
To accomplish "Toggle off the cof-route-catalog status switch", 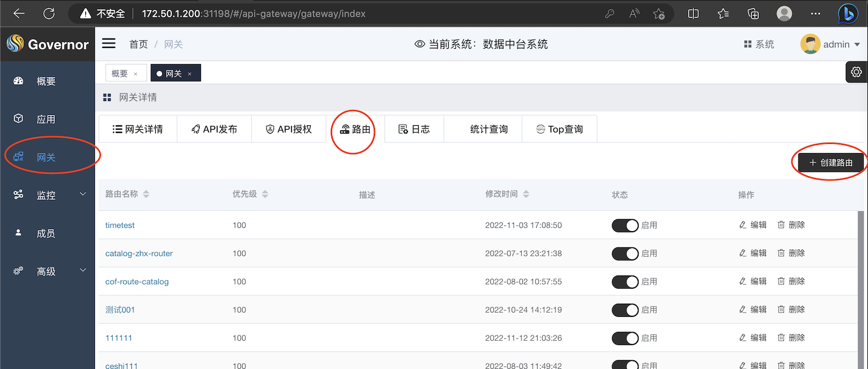I will click(625, 282).
